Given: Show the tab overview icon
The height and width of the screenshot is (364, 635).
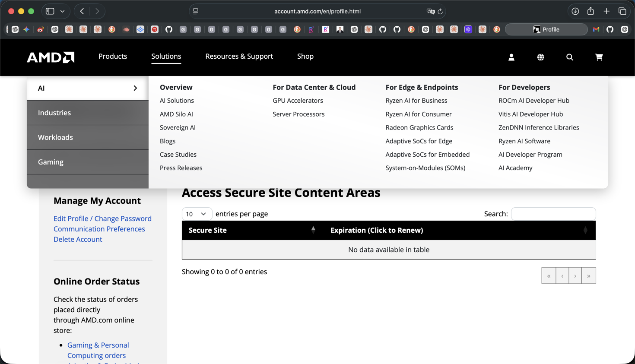Looking at the screenshot, I should click(x=622, y=11).
